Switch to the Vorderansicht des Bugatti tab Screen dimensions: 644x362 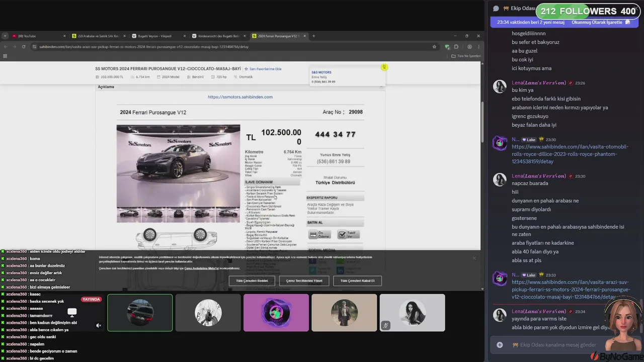click(219, 36)
